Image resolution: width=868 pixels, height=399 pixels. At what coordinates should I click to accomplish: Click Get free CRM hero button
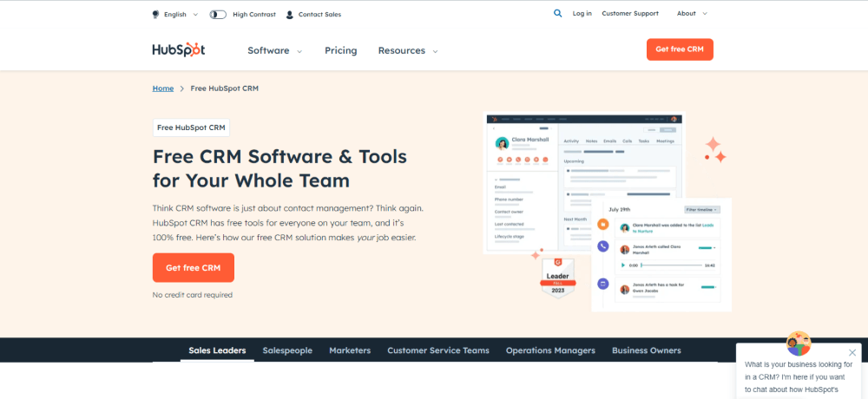pyautogui.click(x=194, y=268)
